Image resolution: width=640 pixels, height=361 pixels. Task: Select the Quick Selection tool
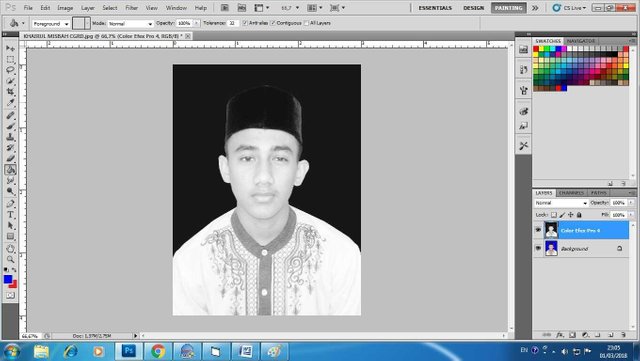10,81
